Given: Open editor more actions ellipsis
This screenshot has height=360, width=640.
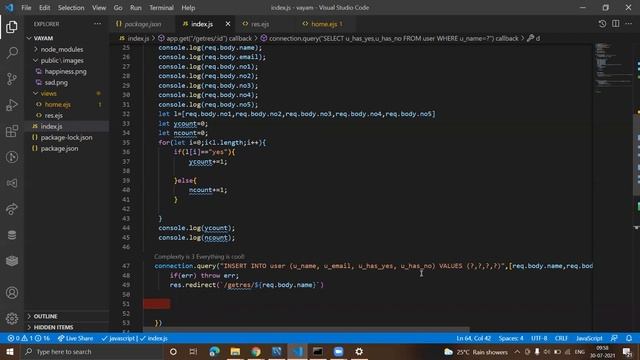Looking at the screenshot, I should coord(629,24).
